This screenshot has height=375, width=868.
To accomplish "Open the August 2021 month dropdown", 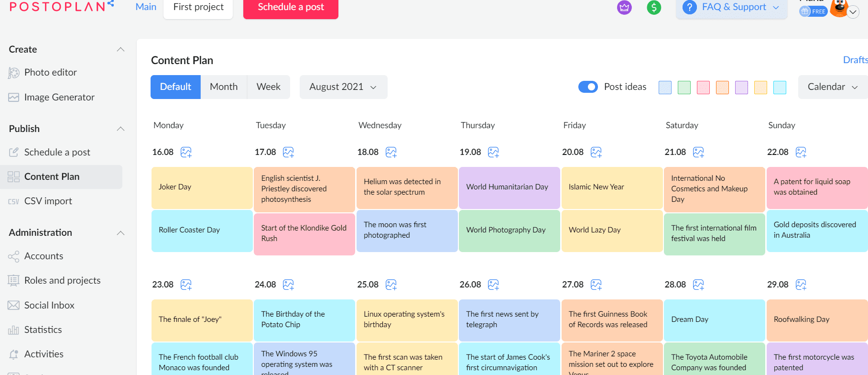I will coord(343,87).
